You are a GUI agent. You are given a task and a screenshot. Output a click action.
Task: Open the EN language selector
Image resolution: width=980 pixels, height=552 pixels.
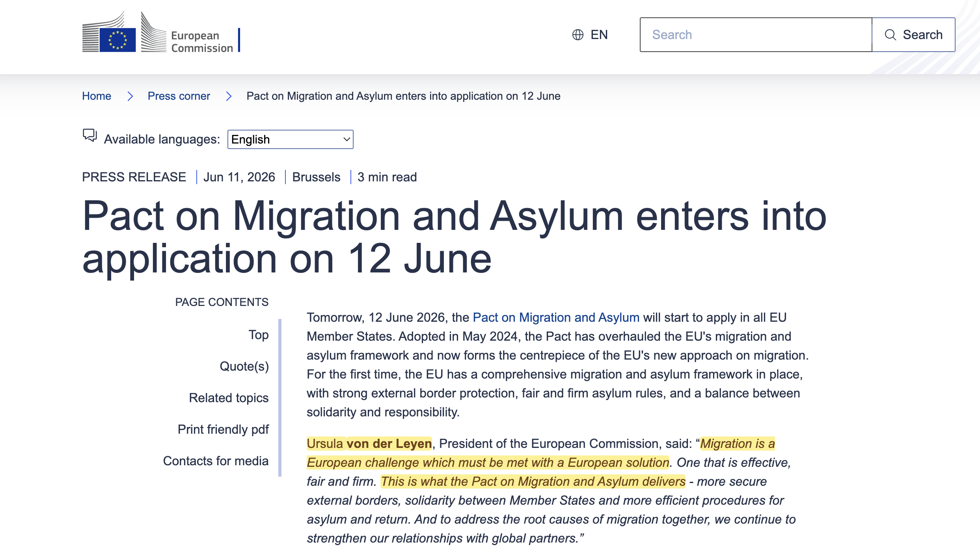point(590,35)
